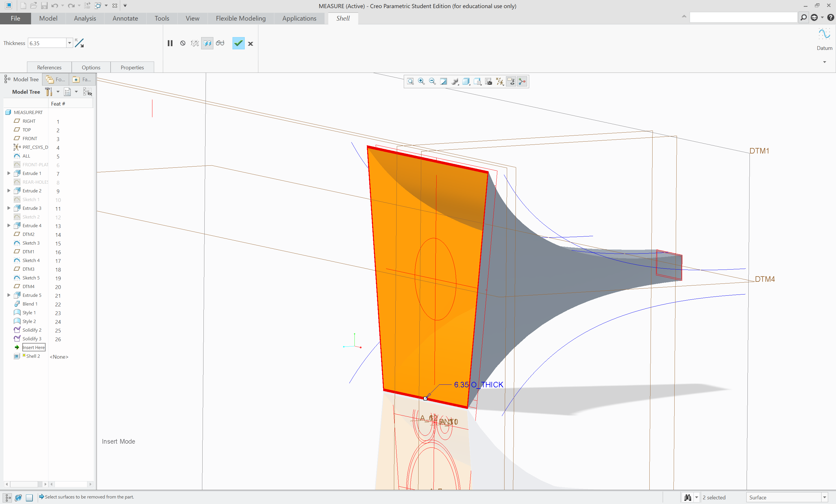Open Saved Orientations cube icon
The height and width of the screenshot is (504, 836).
pos(466,82)
